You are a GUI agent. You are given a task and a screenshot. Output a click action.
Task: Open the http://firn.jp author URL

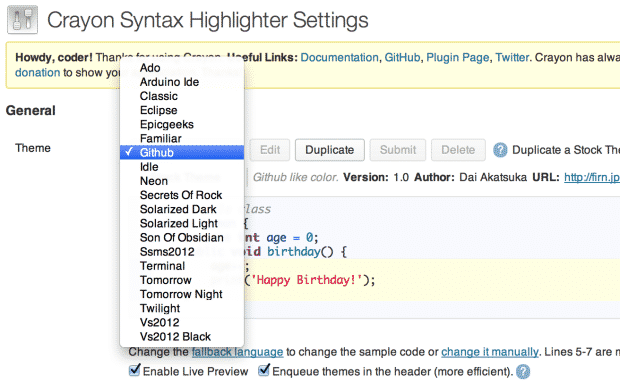point(592,177)
